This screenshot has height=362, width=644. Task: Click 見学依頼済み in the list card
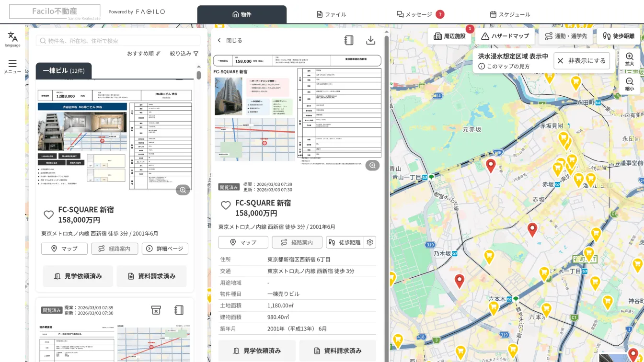click(78, 276)
